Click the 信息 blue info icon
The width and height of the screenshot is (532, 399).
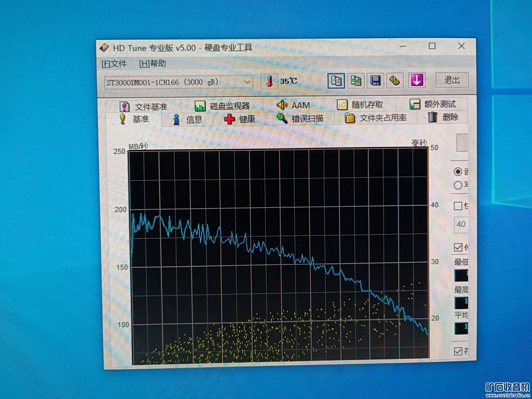tap(176, 120)
